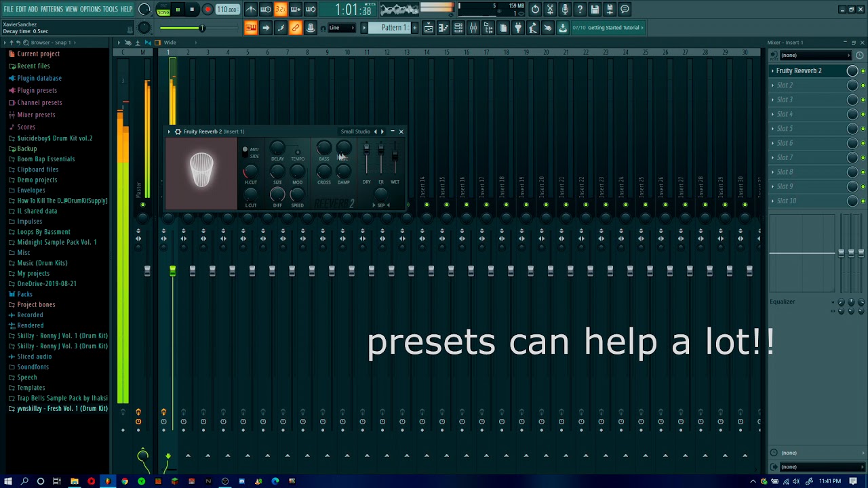
Task: Select next preset arrow in Reeverb 2
Action: click(382, 131)
